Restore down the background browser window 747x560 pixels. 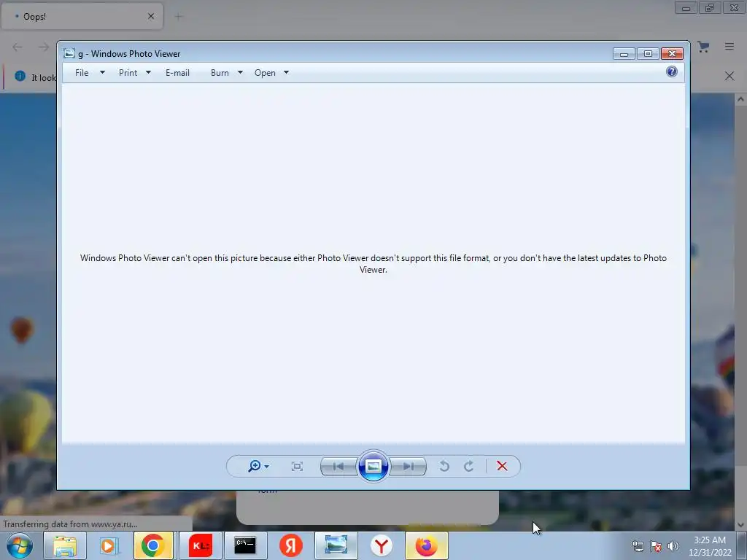[x=710, y=8]
